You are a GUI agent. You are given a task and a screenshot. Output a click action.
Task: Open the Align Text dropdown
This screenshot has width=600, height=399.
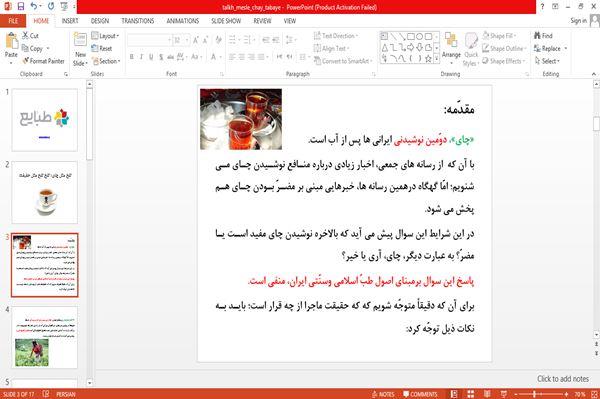point(331,48)
